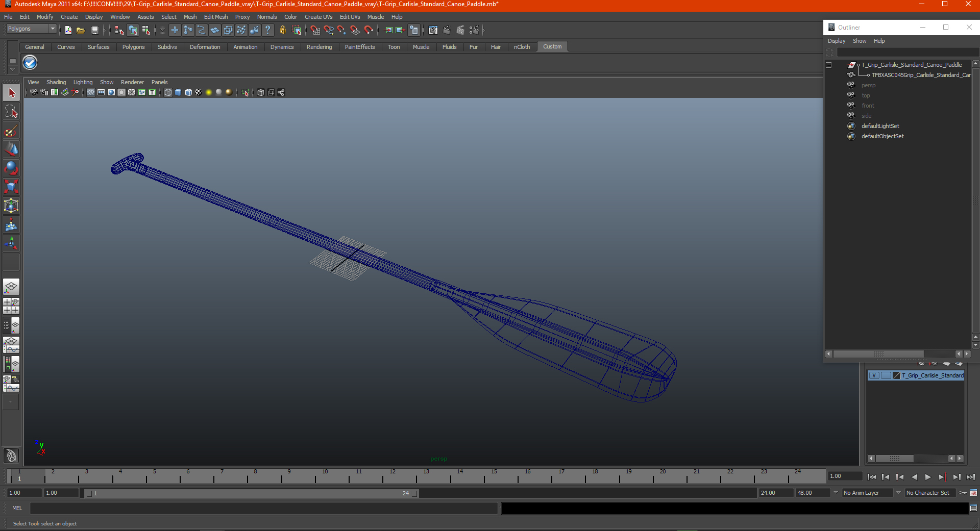Screen dimensions: 980x531
Task: Open the Create UVs menu
Action: tap(318, 17)
